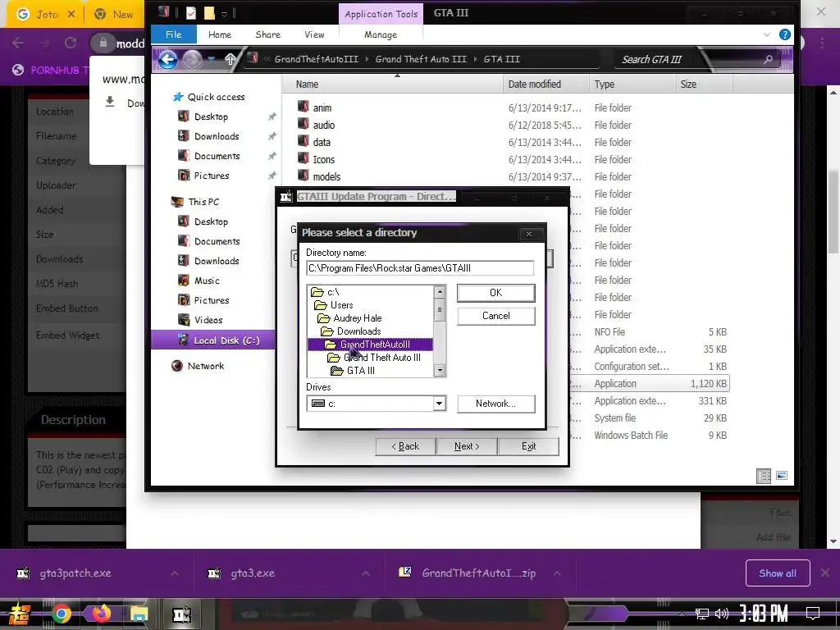This screenshot has height=630, width=840.
Task: Expand options arrow for gta3.exe download
Action: tap(365, 573)
